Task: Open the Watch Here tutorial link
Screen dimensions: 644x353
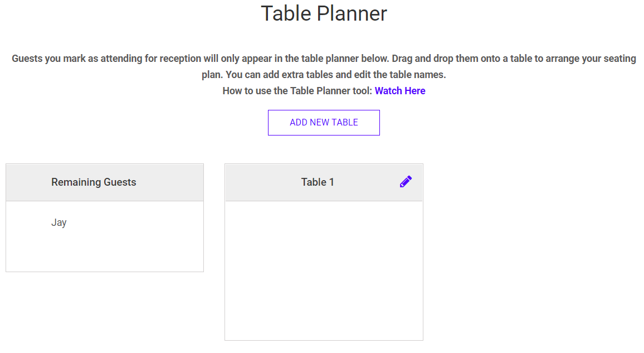Action: point(399,91)
